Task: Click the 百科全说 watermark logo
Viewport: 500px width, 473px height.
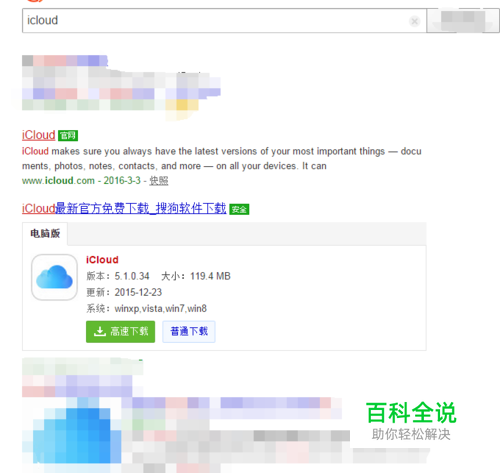Action: click(411, 421)
